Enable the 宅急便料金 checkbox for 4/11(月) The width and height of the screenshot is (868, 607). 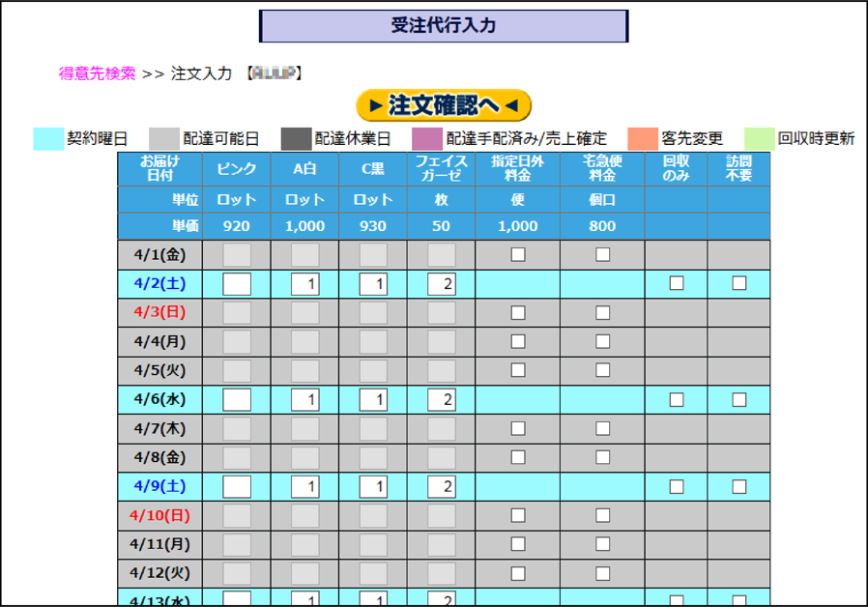tap(601, 544)
